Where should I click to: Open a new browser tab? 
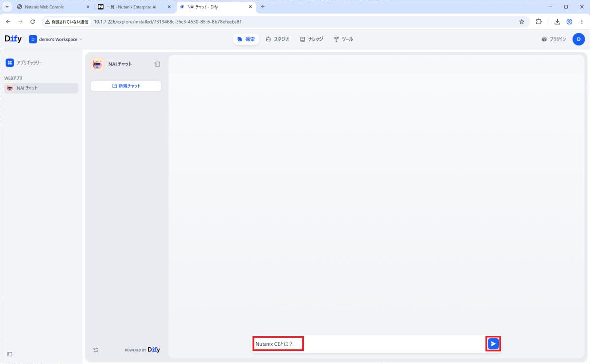(263, 7)
